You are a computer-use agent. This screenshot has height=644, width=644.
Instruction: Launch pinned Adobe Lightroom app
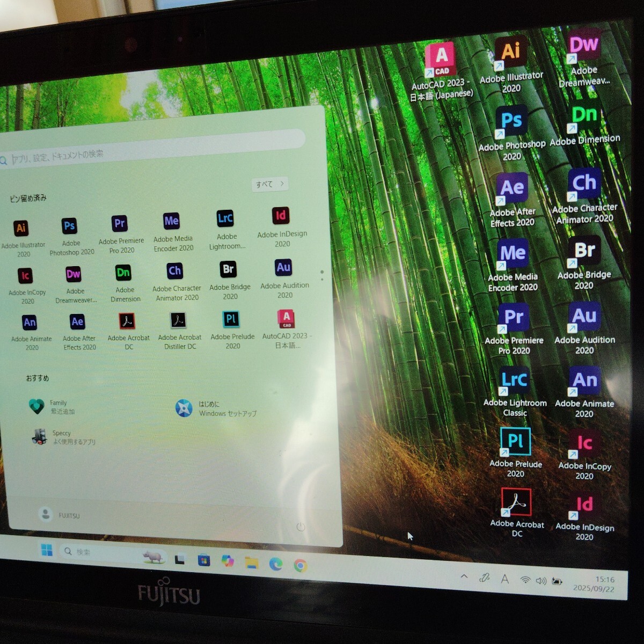[226, 230]
